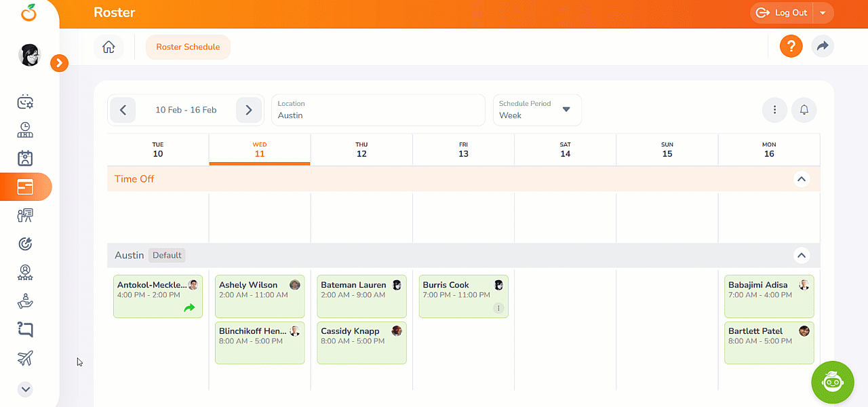This screenshot has height=407, width=868.
Task: Open three-dot menu on Burris Cook shift
Action: [x=498, y=308]
